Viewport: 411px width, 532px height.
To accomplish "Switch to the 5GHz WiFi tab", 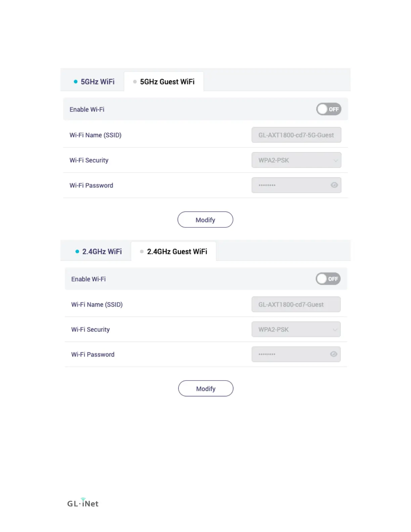I will pyautogui.click(x=94, y=82).
